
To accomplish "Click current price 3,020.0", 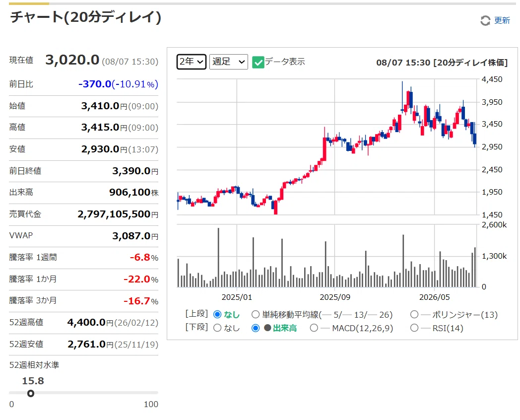I will (x=72, y=60).
